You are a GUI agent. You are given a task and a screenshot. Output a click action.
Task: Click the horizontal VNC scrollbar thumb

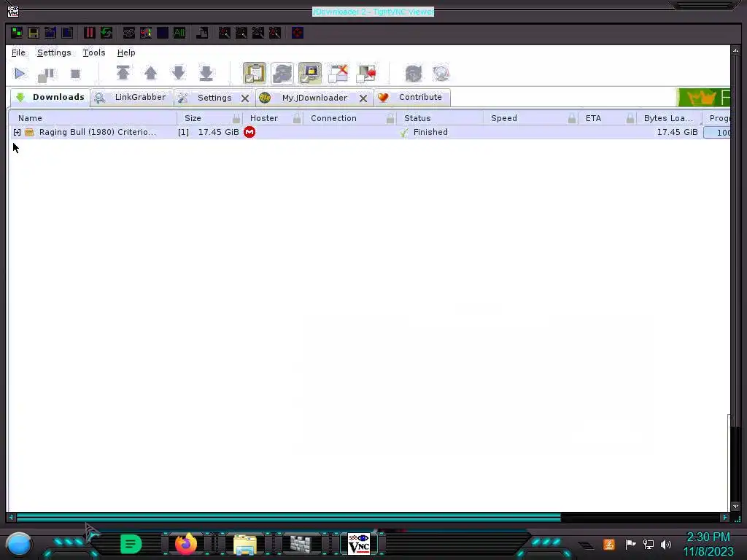(288, 518)
